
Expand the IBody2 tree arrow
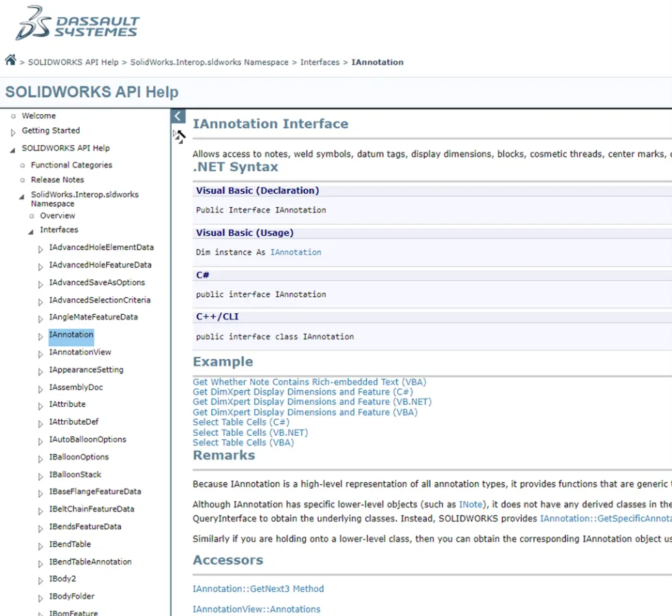[41, 581]
